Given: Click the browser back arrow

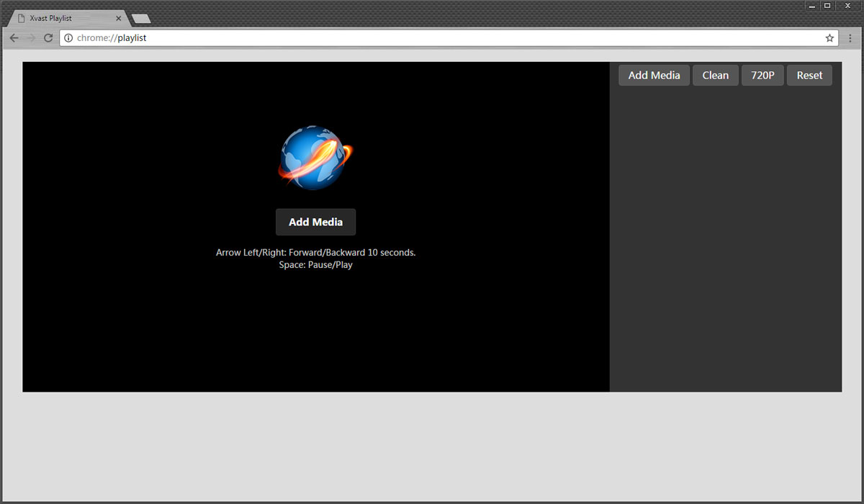Looking at the screenshot, I should pyautogui.click(x=14, y=38).
